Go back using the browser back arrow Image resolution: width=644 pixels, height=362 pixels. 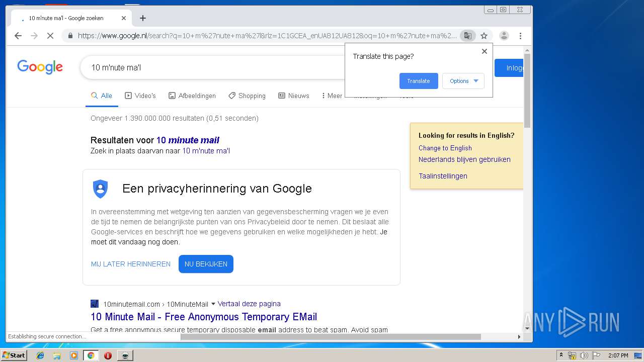(x=18, y=36)
